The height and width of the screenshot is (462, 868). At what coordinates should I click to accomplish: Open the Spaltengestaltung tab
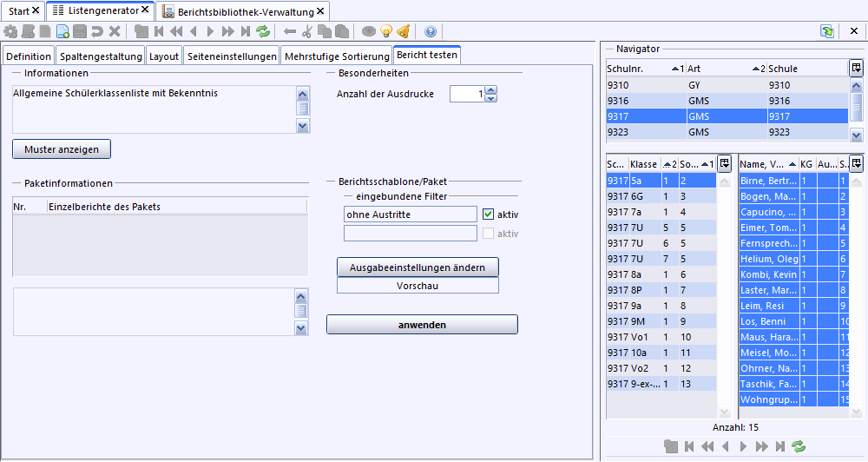(101, 56)
